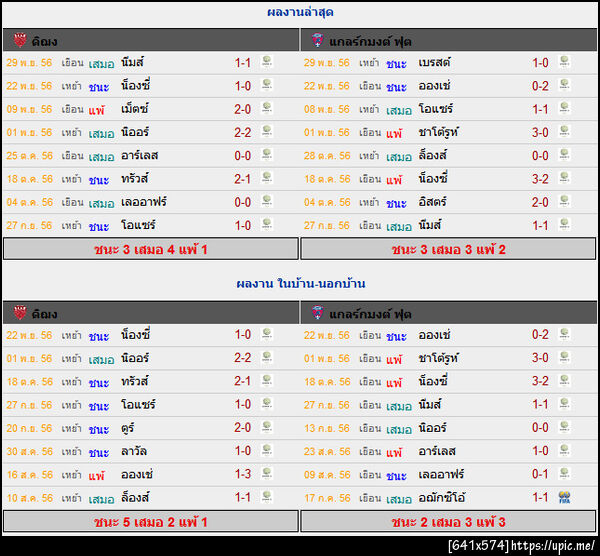Image resolution: width=600 pixels, height=556 pixels.
Task: Click match icon in 13 ก.ย. นิออร์ 0-0 row
Action: pyautogui.click(x=564, y=427)
